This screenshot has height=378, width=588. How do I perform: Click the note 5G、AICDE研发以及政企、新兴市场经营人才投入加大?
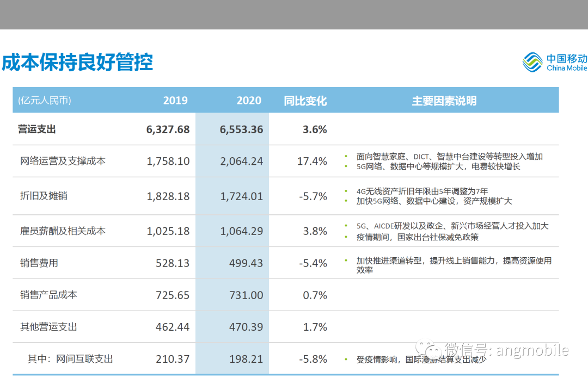[452, 226]
